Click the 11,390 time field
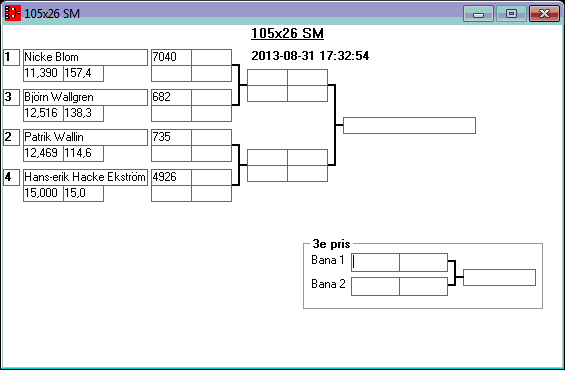 43,73
